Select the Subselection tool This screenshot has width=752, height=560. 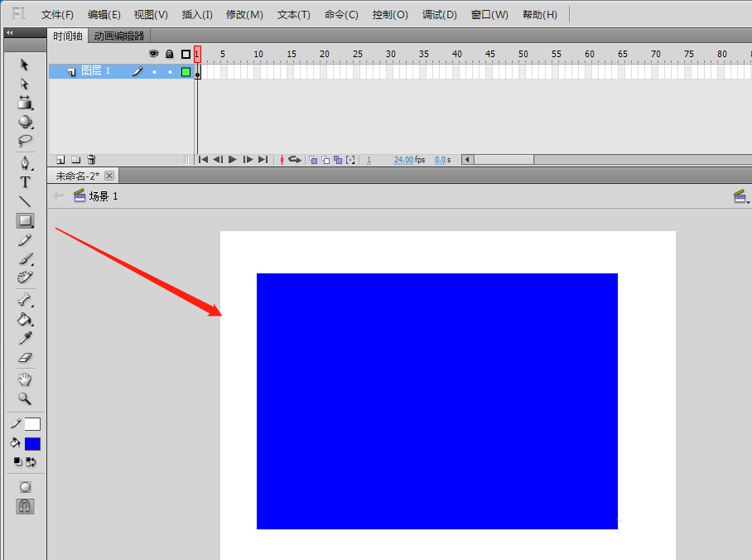(x=25, y=84)
